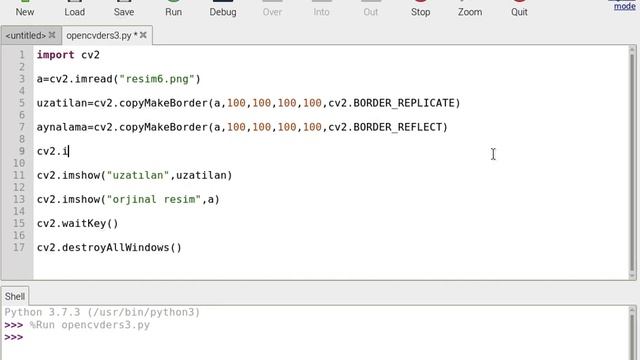Click BORDER_REPLICATE on line 5
Screen dimensions: 640x360
(404, 103)
